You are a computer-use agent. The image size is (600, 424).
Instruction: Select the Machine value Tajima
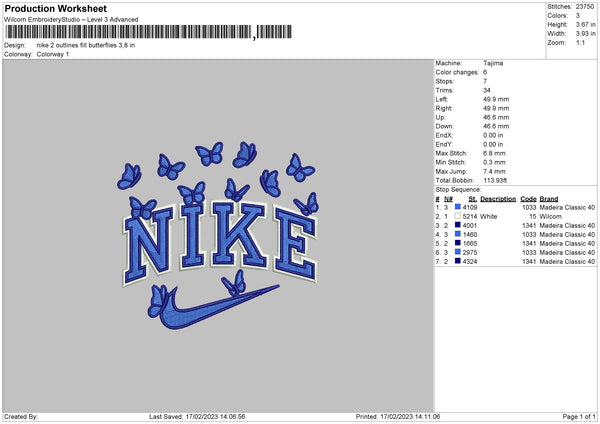(493, 63)
